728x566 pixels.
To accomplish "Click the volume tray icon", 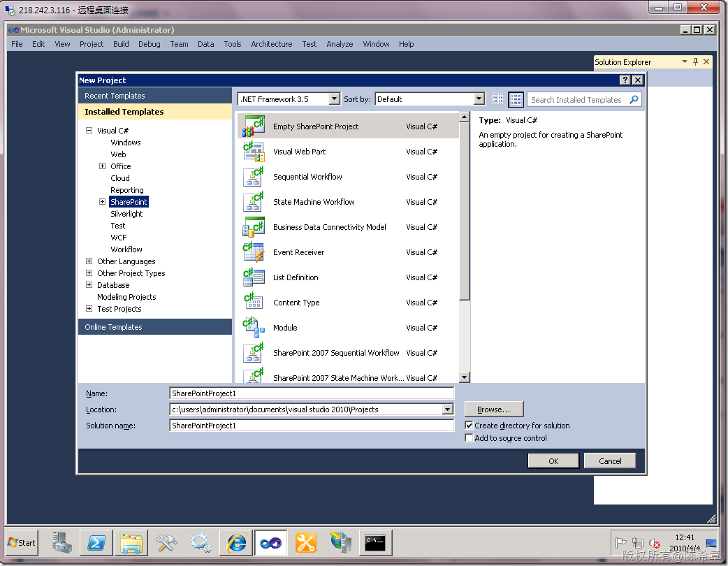I will (655, 542).
